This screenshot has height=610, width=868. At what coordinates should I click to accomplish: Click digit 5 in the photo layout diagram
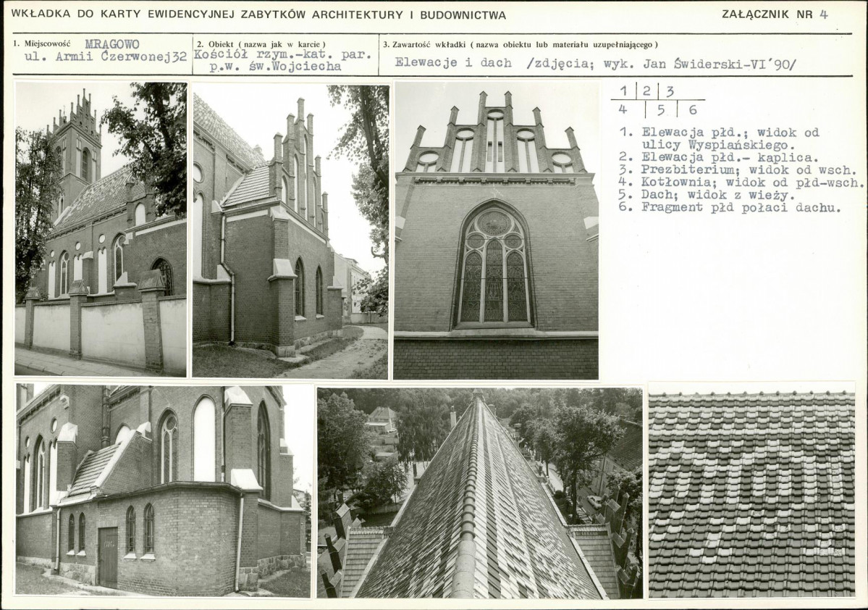(661, 109)
